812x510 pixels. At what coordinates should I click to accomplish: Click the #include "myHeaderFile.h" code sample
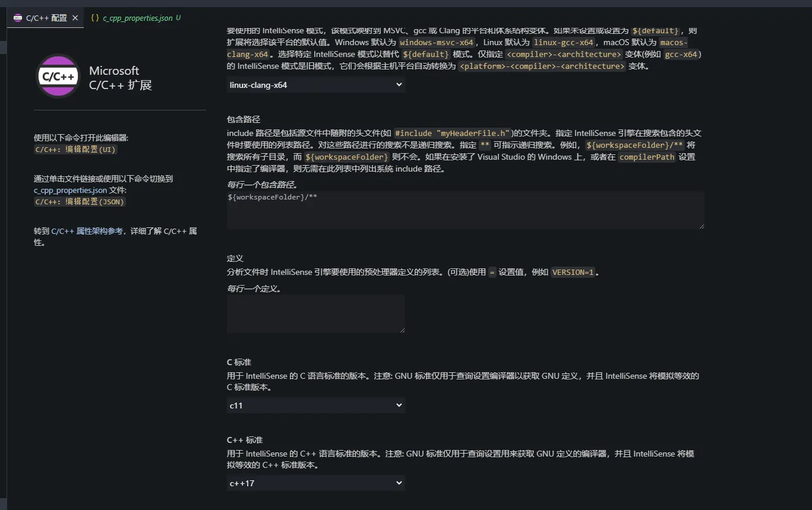coord(453,133)
